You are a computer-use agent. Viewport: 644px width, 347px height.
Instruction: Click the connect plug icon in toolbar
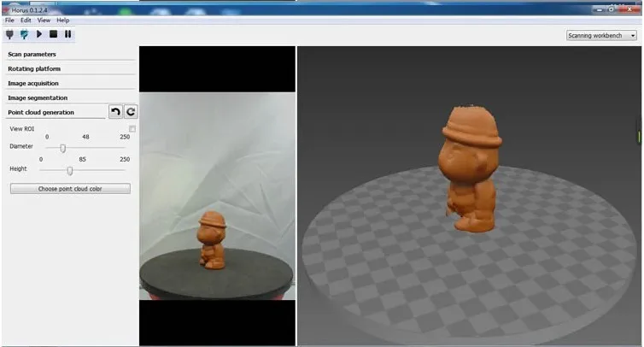tap(9, 34)
